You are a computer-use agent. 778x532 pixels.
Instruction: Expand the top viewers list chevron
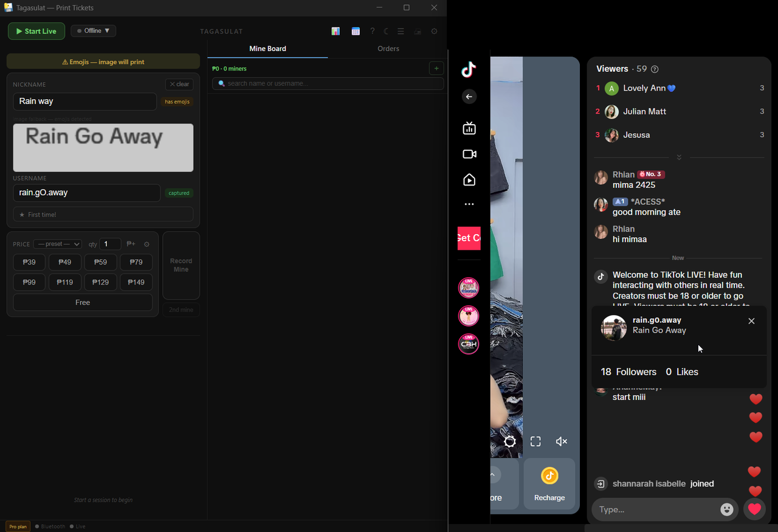click(679, 157)
